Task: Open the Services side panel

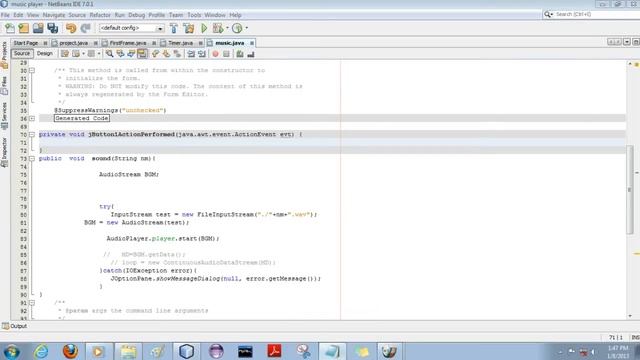Action: [4, 116]
